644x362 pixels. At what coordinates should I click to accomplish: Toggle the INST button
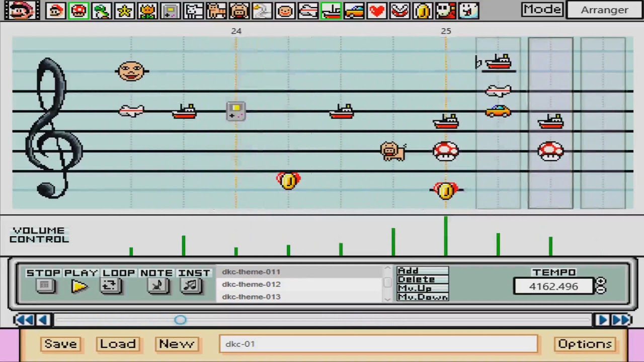[x=191, y=286]
